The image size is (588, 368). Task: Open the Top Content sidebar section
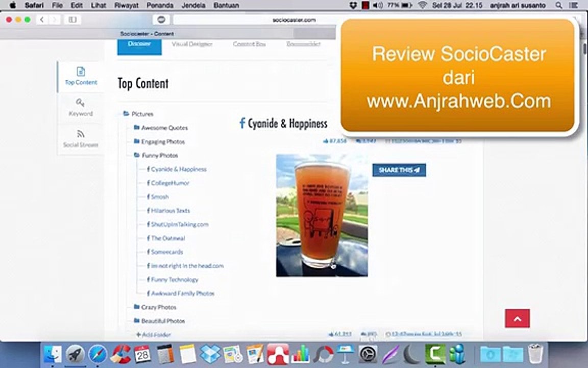click(x=81, y=77)
